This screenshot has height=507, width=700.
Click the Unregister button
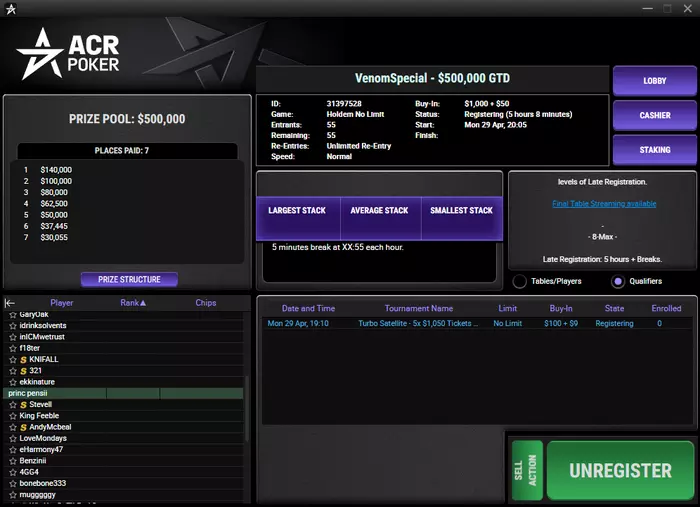(x=620, y=470)
